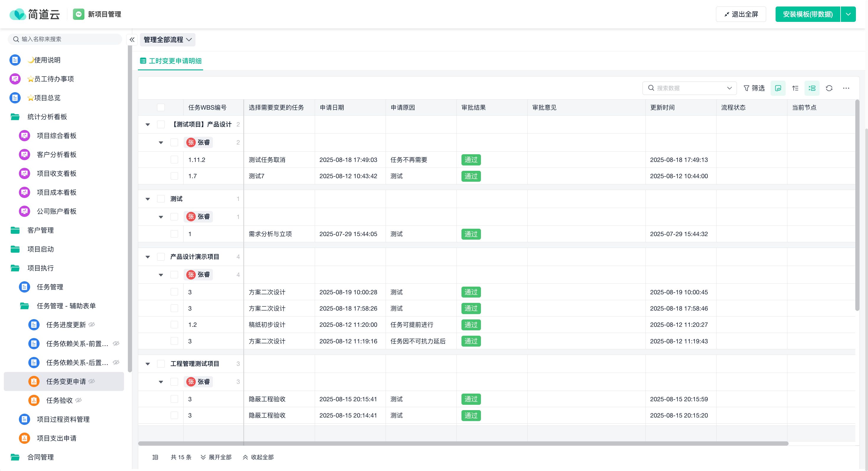
Task: Open the 管理全部流程 dropdown
Action: pos(167,39)
